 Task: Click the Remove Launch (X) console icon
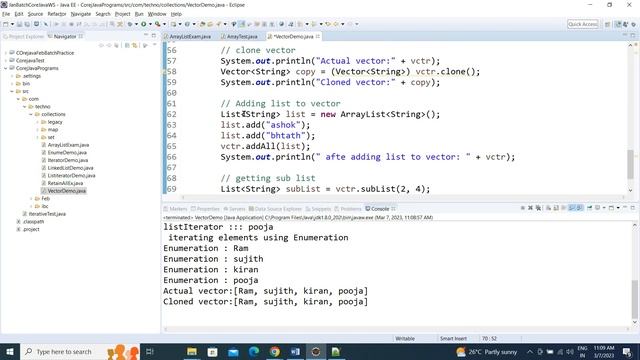(x=530, y=208)
